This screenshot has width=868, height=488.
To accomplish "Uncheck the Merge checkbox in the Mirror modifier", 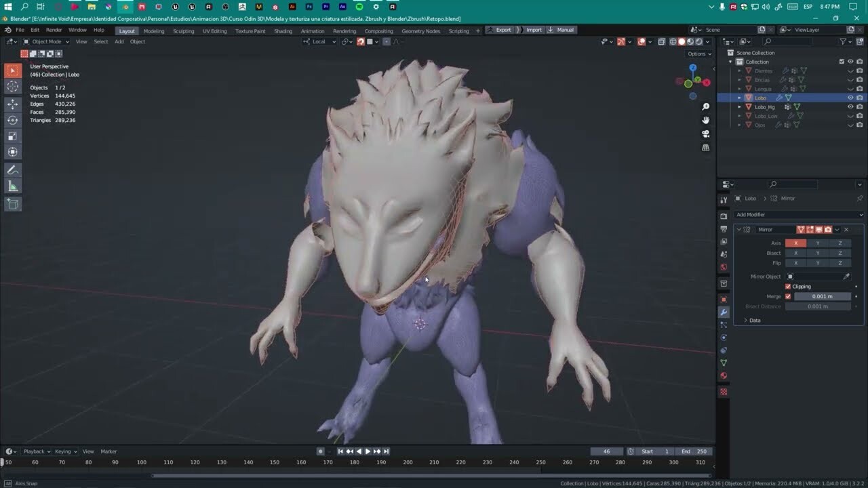I will (788, 296).
